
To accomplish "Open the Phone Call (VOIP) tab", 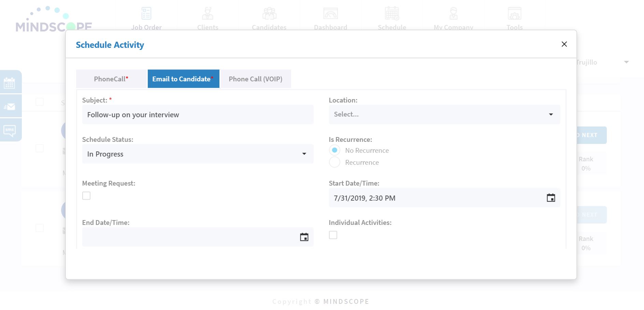I will click(x=256, y=79).
